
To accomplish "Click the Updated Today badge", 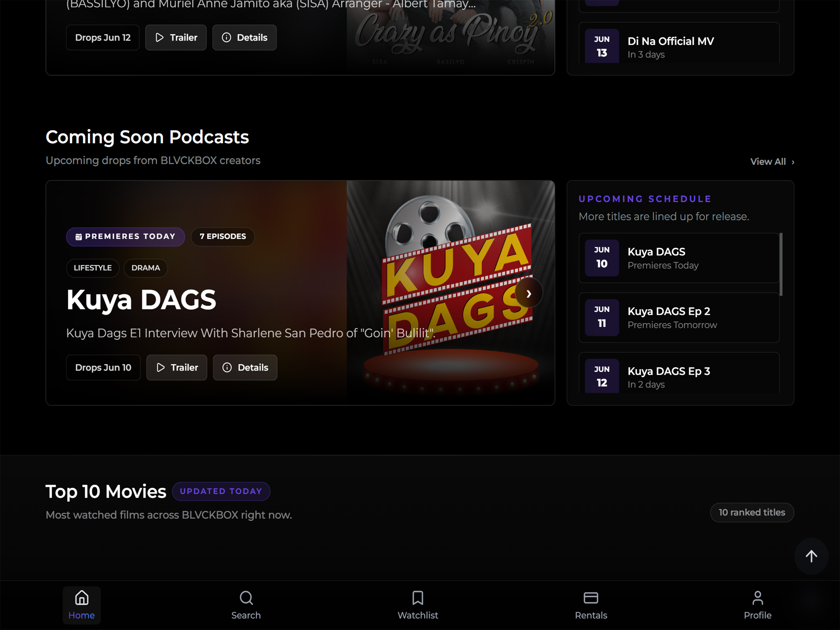I will coord(221,491).
